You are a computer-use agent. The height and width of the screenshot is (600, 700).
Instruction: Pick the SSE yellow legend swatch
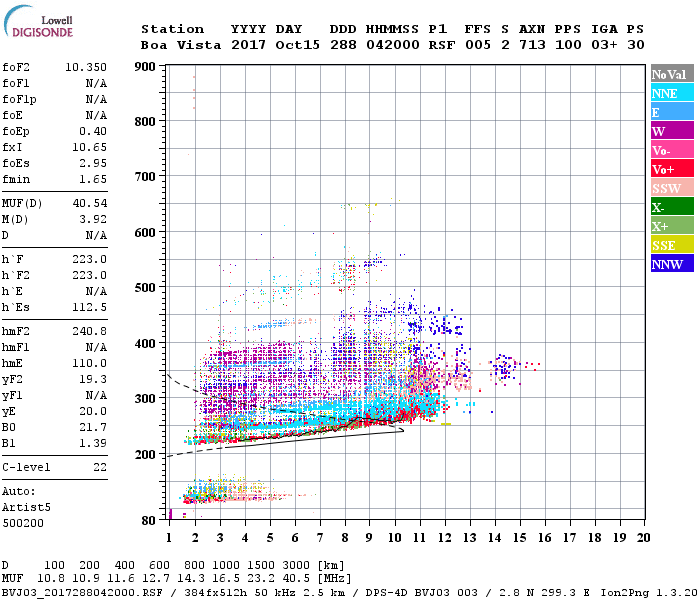click(671, 245)
